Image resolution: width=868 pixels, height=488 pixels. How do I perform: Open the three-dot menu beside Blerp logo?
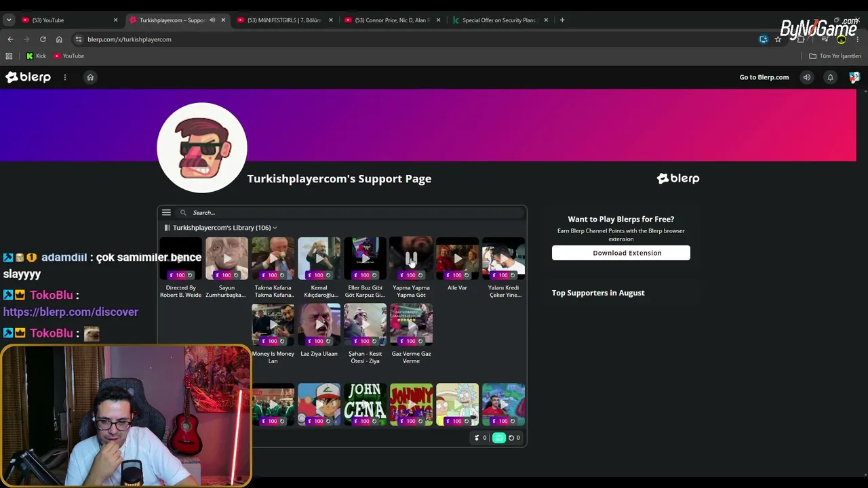pos(65,77)
